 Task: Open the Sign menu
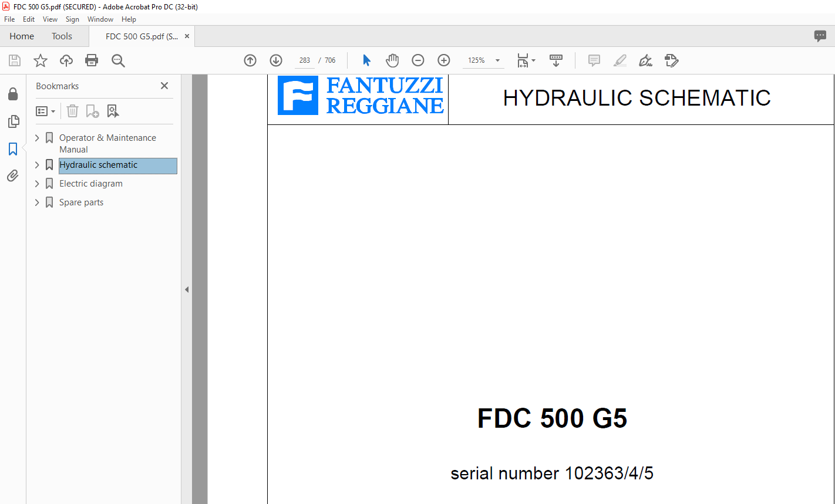click(x=72, y=19)
